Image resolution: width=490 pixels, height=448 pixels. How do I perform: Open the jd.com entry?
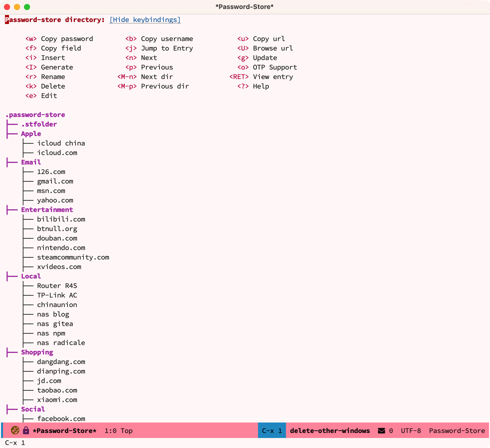(x=49, y=381)
